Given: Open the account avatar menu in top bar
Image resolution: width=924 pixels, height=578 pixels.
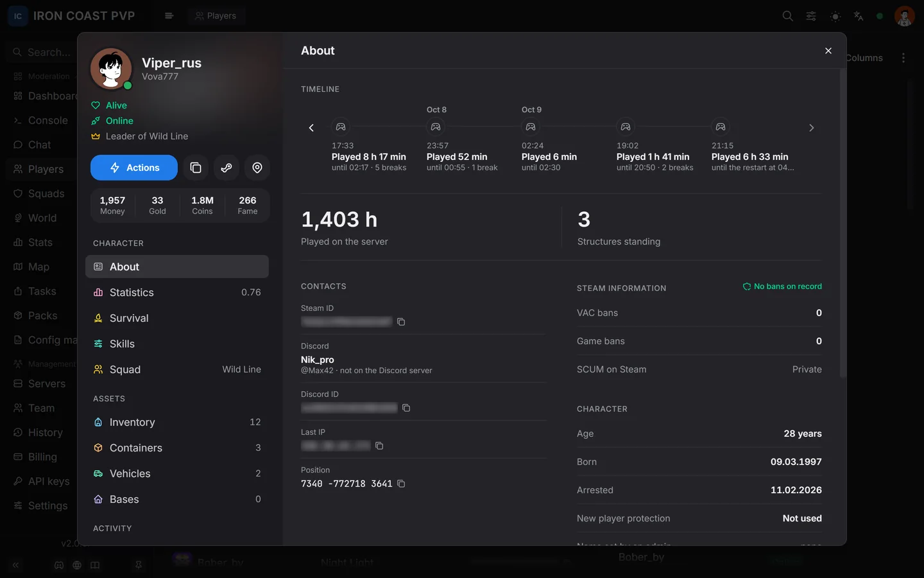Looking at the screenshot, I should [x=904, y=16].
